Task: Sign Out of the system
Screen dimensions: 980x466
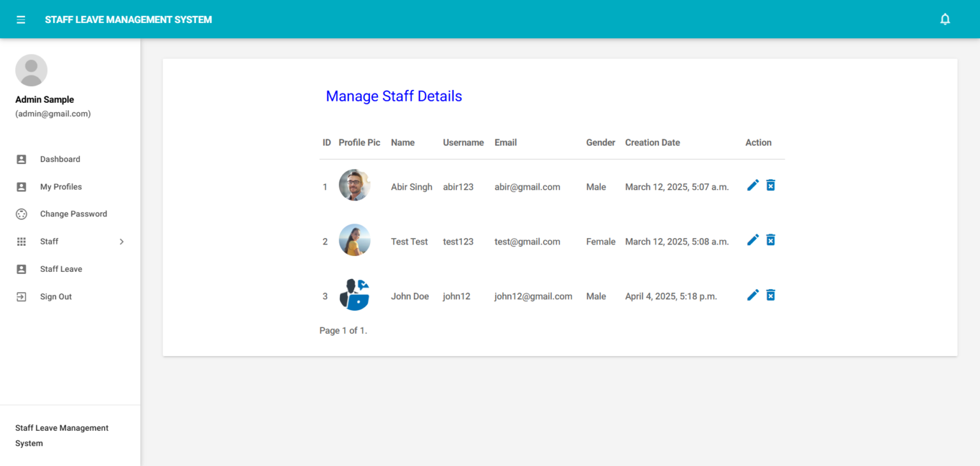Action: click(x=56, y=296)
